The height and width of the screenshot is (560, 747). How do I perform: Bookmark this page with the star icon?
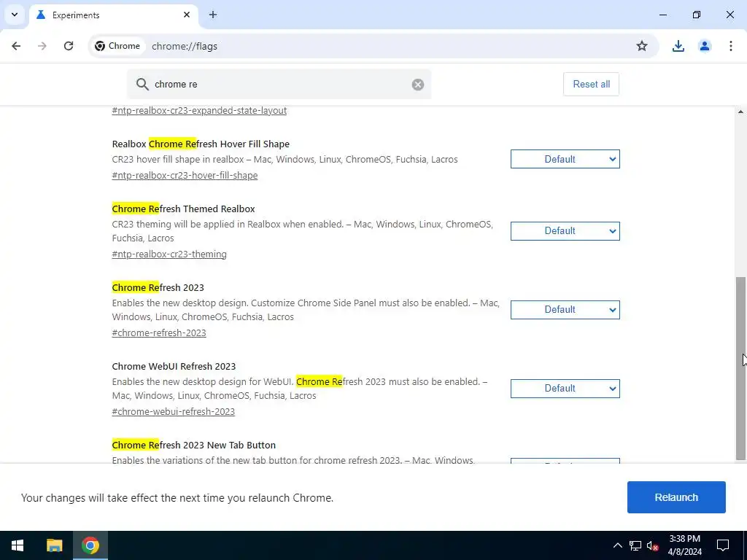642,46
